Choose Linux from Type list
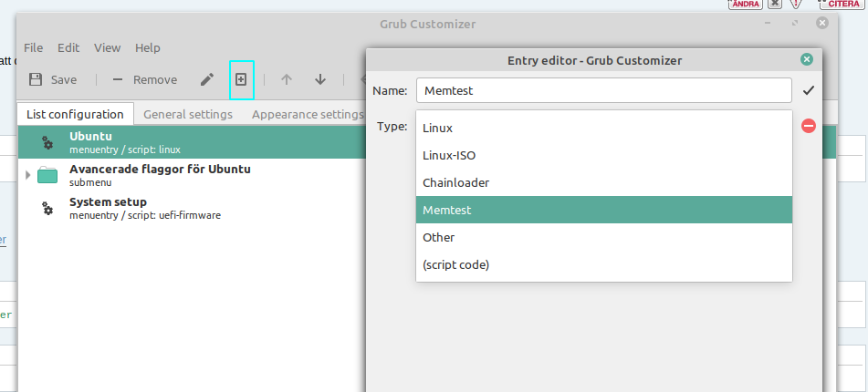Viewport: 868px width, 392px height. click(604, 128)
